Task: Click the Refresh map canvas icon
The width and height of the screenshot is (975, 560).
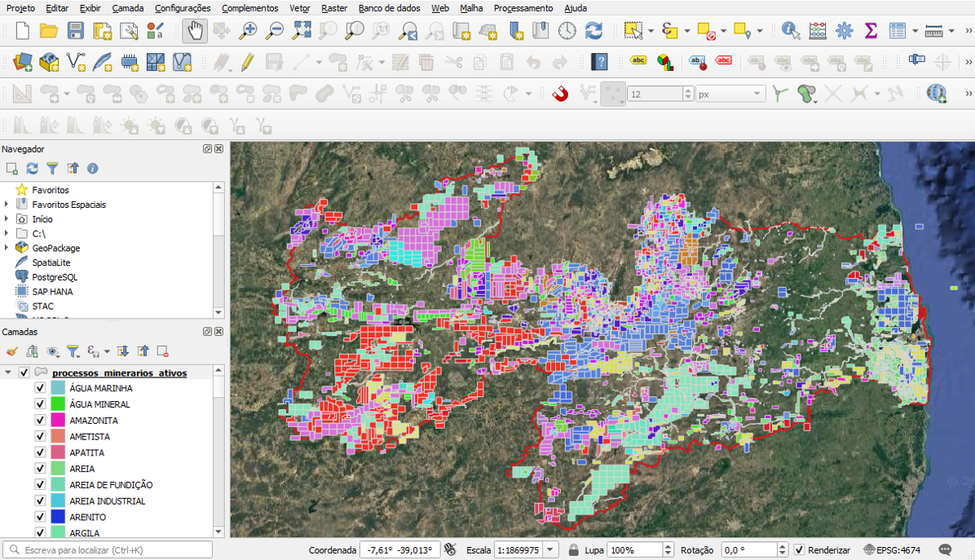Action: pos(593,31)
